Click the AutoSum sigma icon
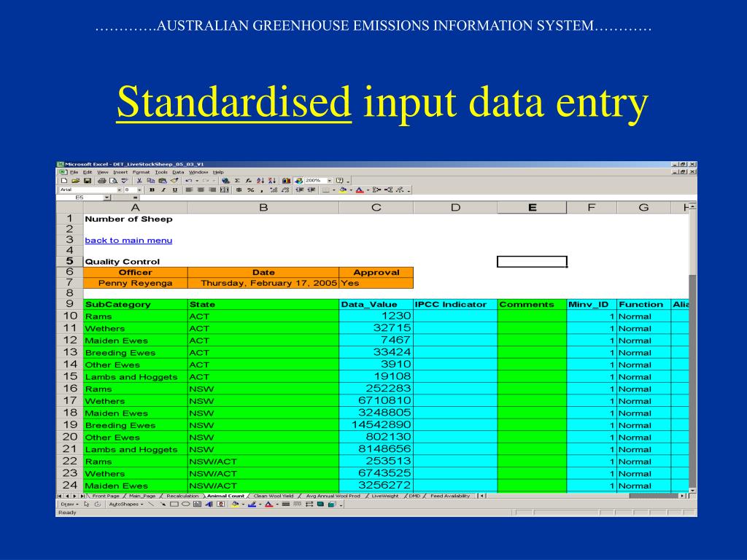The height and width of the screenshot is (560, 747). point(237,181)
